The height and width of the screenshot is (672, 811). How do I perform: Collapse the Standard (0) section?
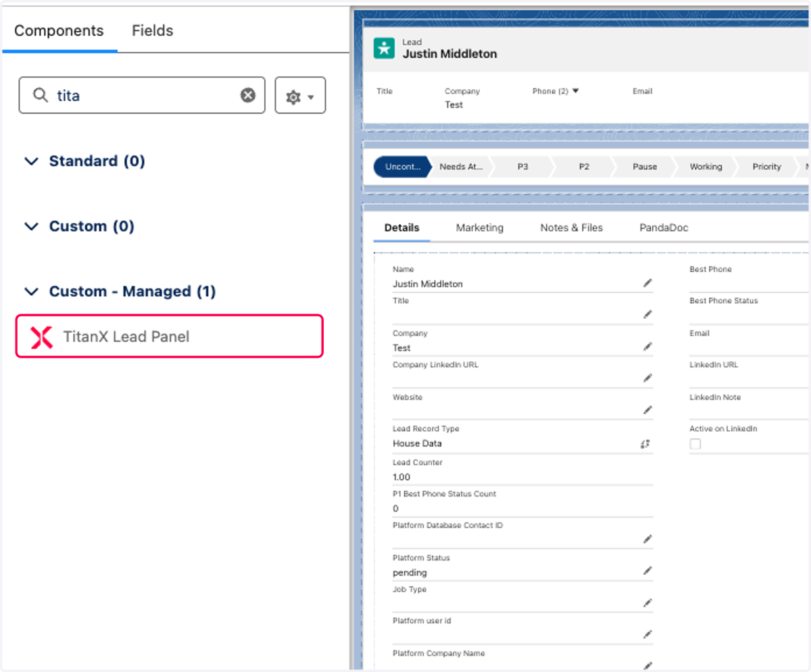pyautogui.click(x=31, y=161)
